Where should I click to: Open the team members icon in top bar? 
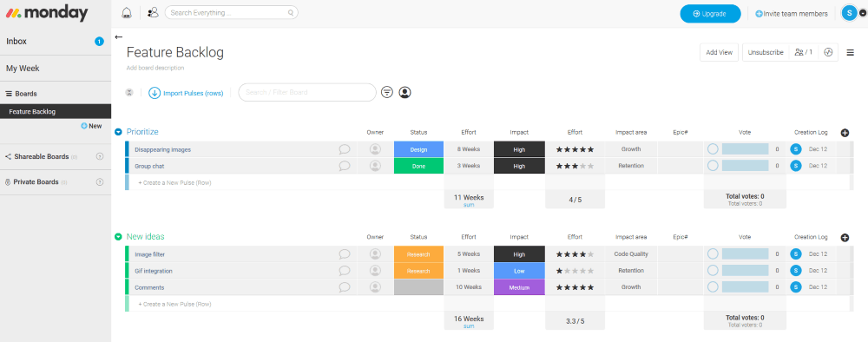click(x=153, y=13)
